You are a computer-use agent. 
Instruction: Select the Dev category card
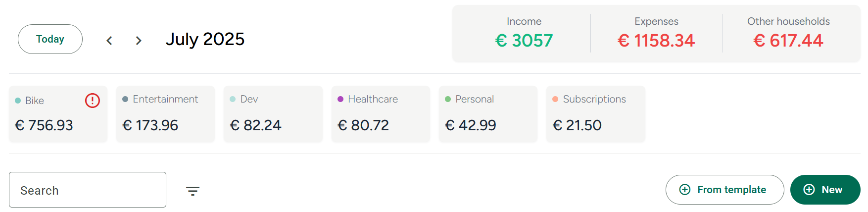(x=273, y=114)
